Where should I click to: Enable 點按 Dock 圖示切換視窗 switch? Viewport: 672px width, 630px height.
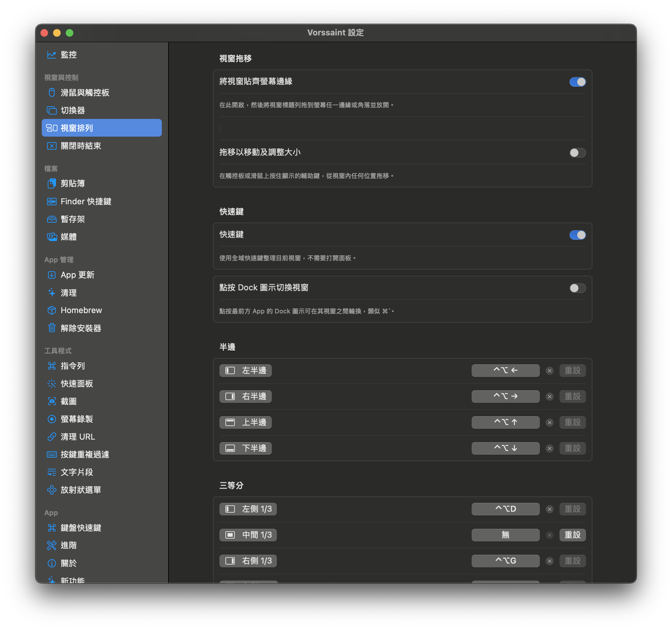click(x=577, y=288)
